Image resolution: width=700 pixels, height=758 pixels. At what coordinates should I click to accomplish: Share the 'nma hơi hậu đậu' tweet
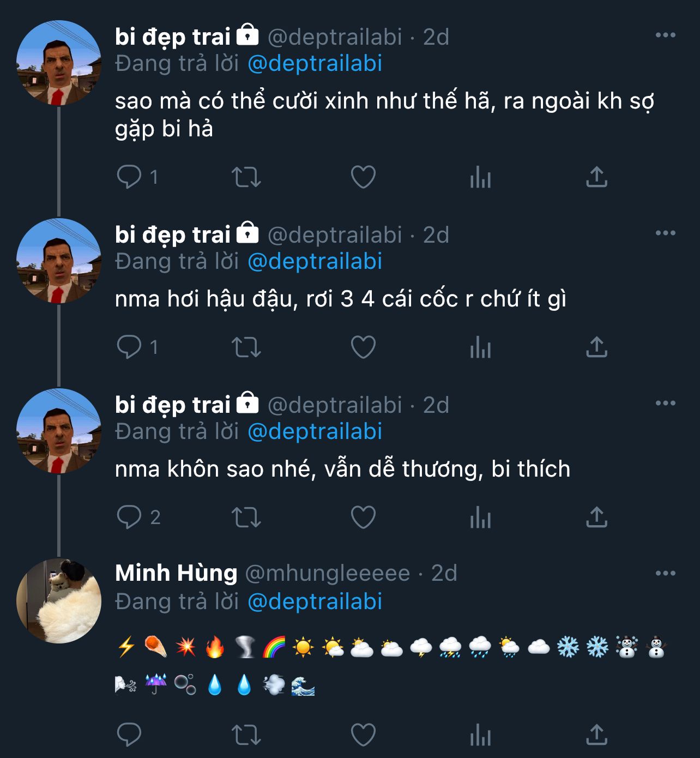[596, 347]
